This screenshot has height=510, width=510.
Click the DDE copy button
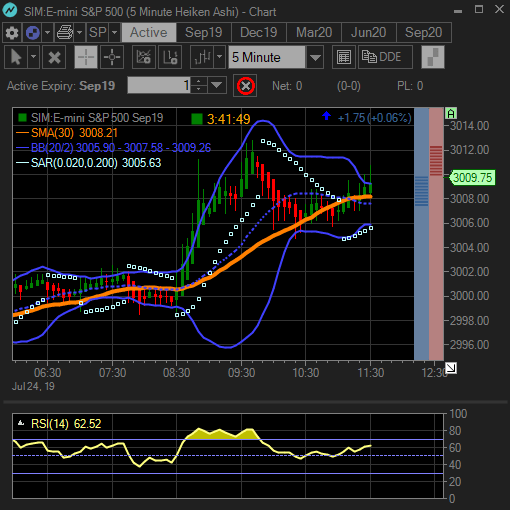point(385,57)
